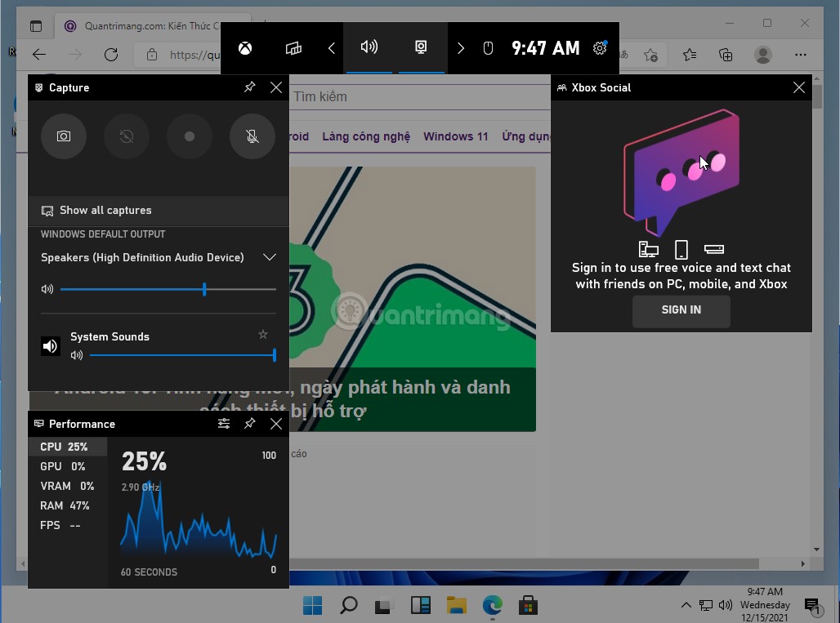
Task: Start recording in Capture widget
Action: [x=189, y=136]
